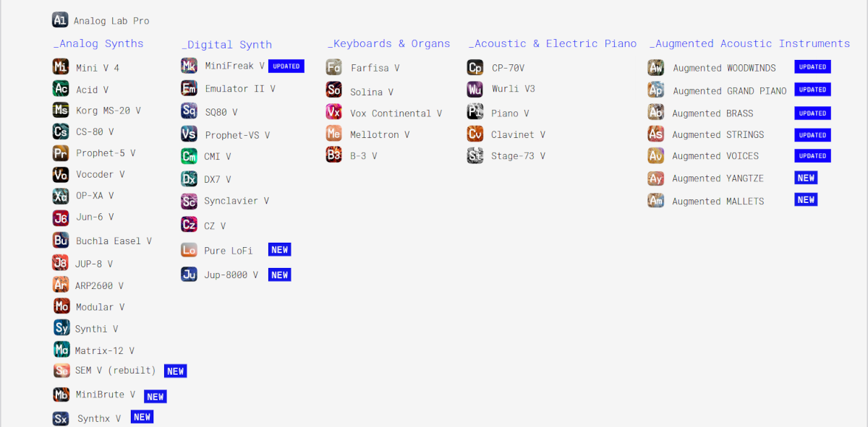Open the Mellotron V icon

[333, 134]
